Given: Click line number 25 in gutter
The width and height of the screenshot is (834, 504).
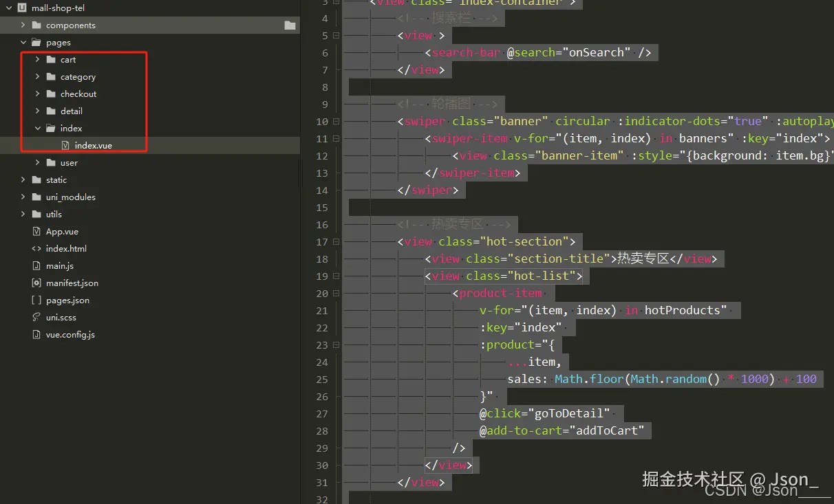Looking at the screenshot, I should click(x=322, y=379).
